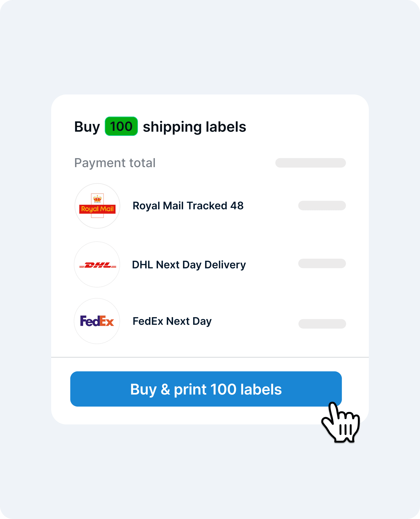The image size is (420, 519).
Task: Click the Payment total amount placeholder bar
Action: tap(310, 163)
